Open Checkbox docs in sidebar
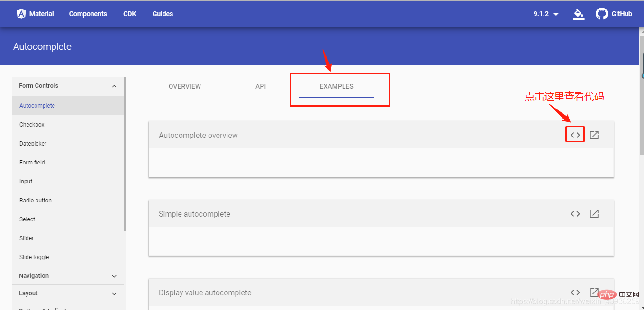This screenshot has height=310, width=644. click(x=68, y=125)
